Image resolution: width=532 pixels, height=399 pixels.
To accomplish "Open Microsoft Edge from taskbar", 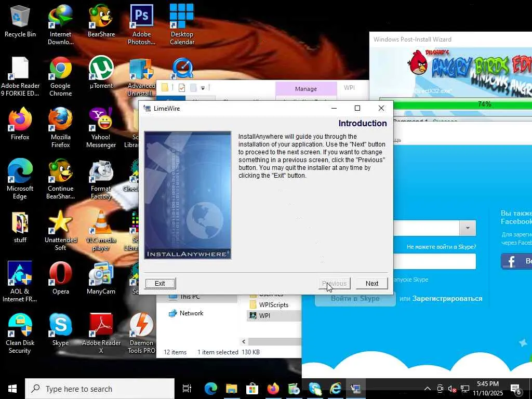I will pos(210,389).
